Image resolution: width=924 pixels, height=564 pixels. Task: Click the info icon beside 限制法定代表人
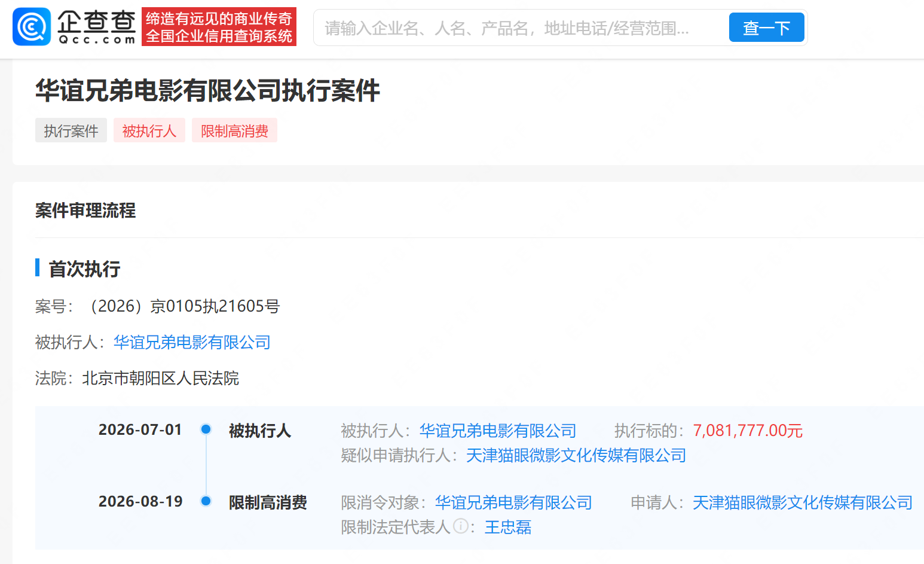[460, 526]
